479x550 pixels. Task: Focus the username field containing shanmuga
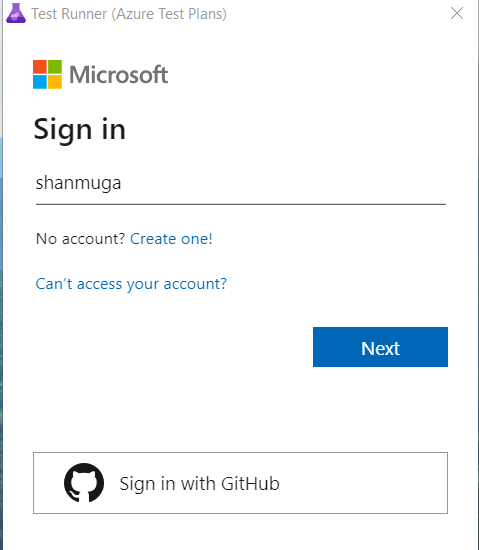click(241, 183)
